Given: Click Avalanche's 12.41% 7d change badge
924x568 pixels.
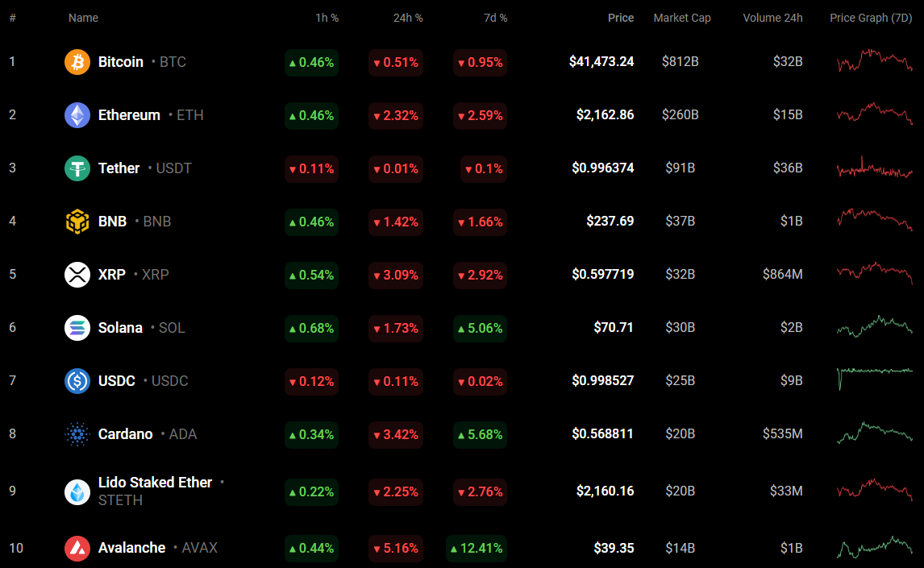Looking at the screenshot, I should point(477,549).
